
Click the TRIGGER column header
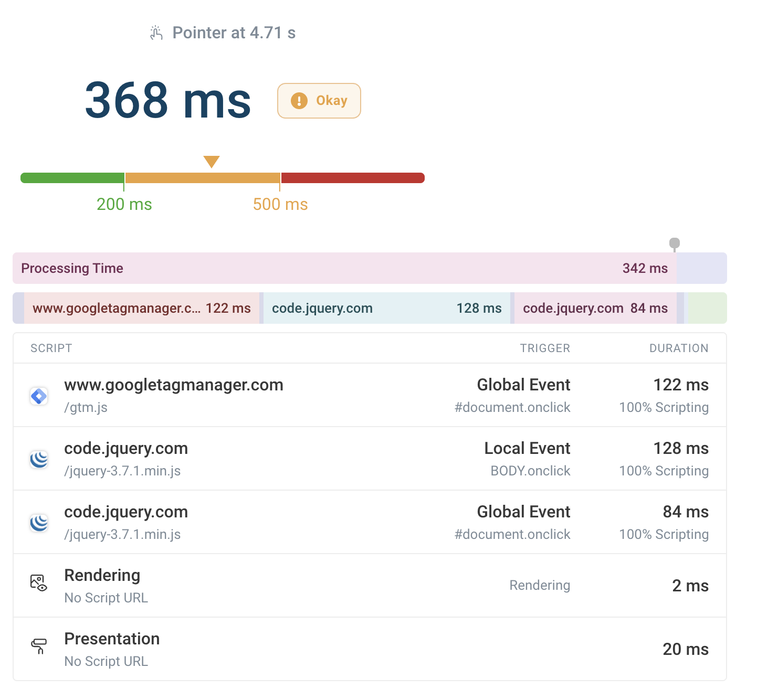tap(545, 348)
